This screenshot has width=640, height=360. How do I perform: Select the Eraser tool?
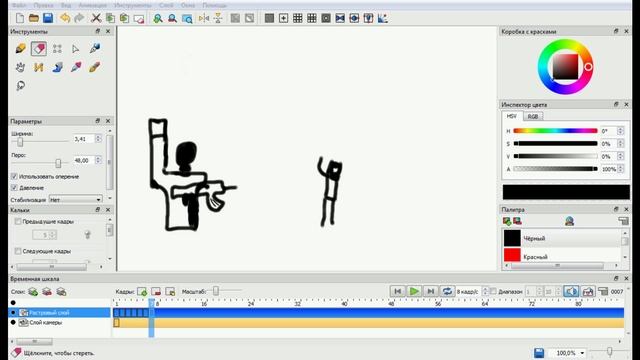pos(39,49)
